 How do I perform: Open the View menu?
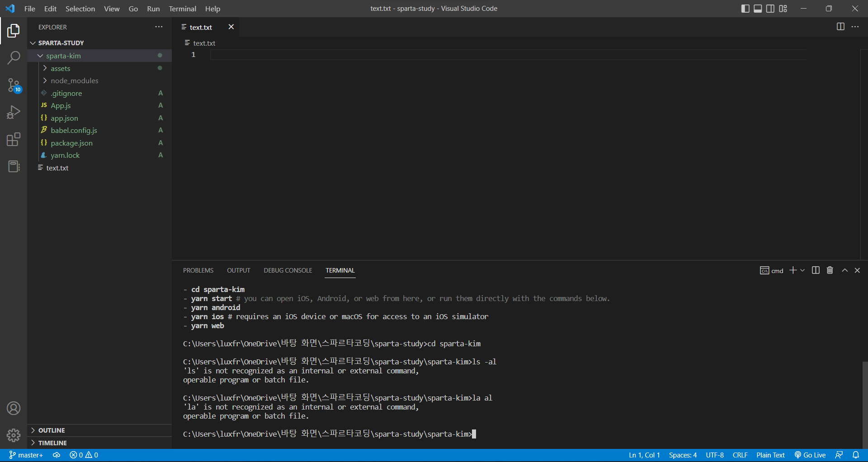point(112,9)
